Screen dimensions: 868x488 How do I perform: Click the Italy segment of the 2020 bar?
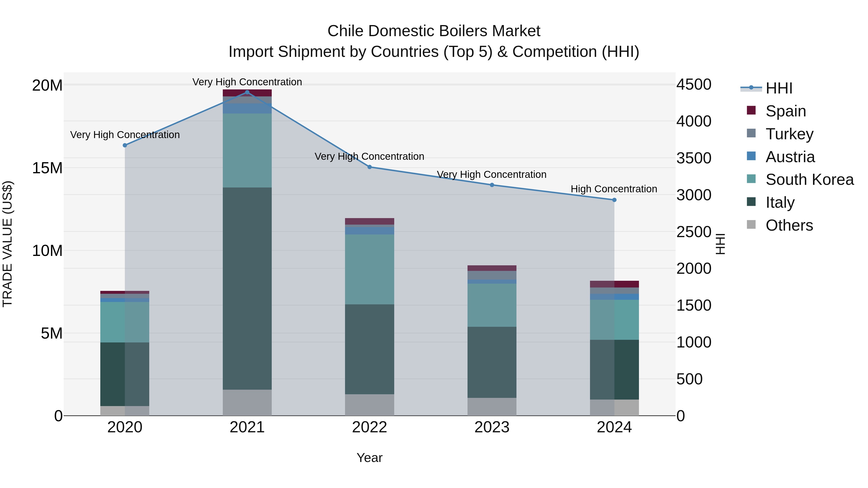[x=125, y=374]
